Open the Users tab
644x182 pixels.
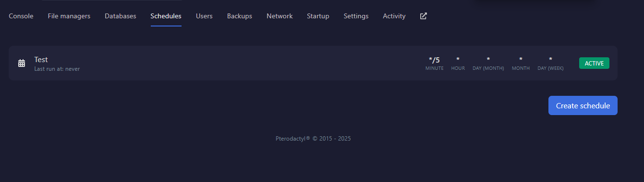coord(204,16)
